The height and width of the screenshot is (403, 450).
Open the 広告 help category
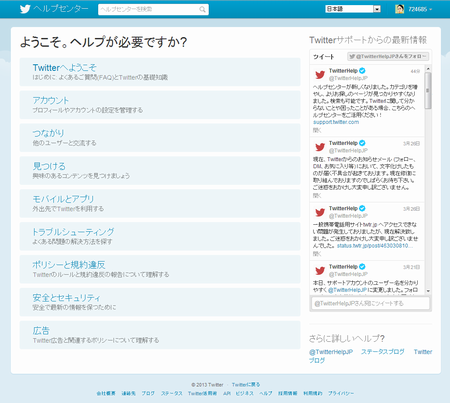click(160, 335)
